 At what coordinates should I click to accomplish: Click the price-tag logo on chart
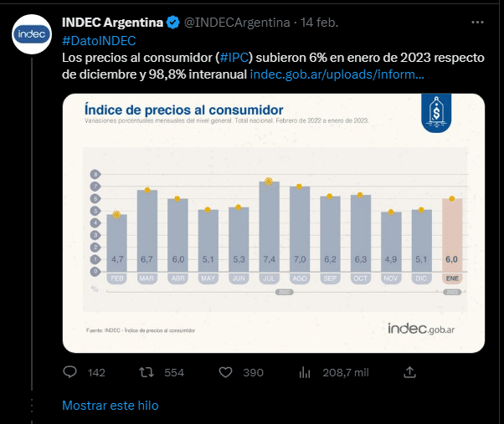(436, 115)
